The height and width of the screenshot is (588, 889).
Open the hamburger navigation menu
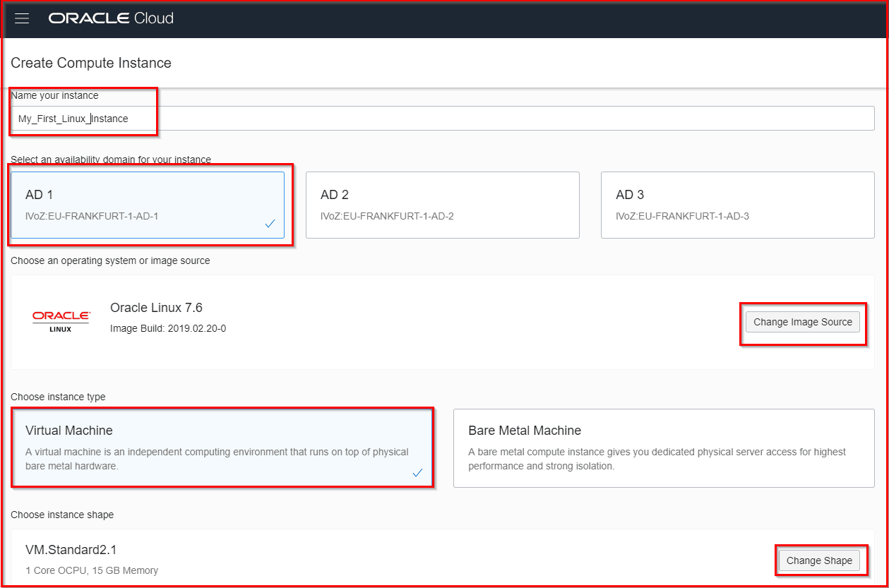22,19
